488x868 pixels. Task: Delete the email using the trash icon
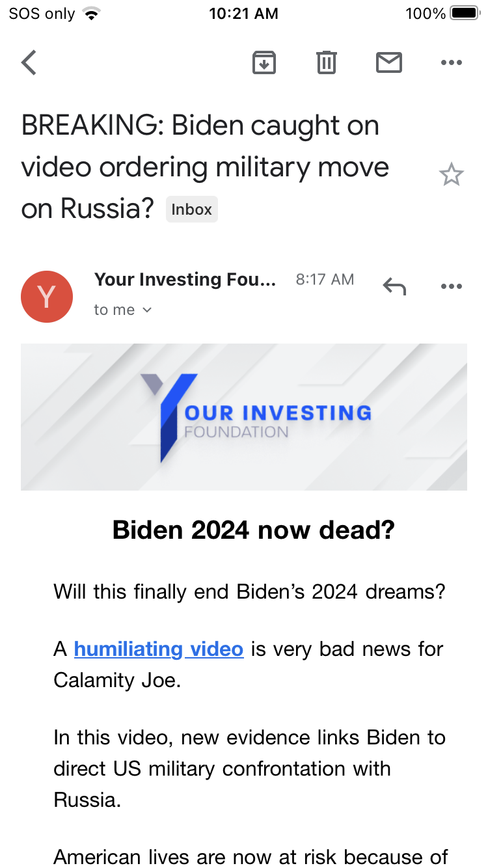click(x=326, y=62)
